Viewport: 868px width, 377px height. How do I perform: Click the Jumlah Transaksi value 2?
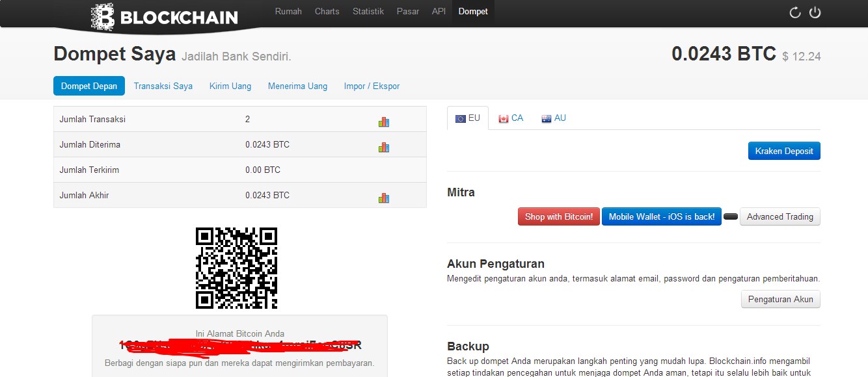(x=247, y=119)
